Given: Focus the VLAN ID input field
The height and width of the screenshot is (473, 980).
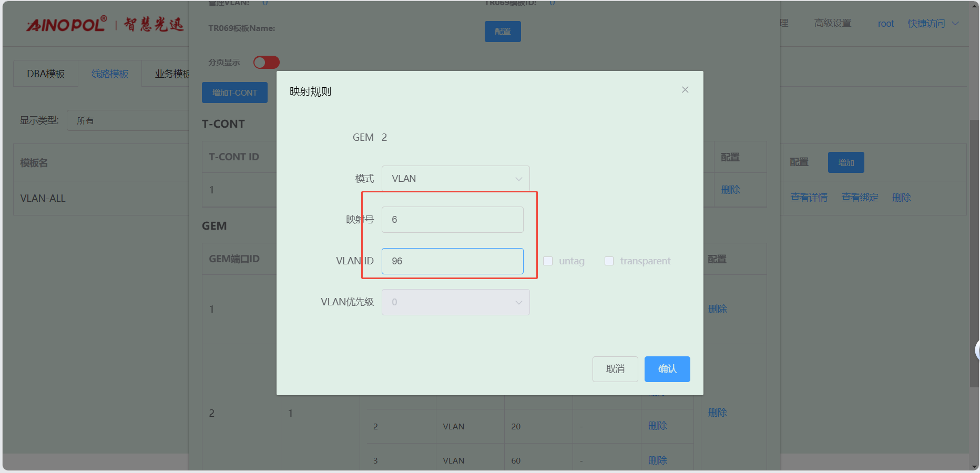Looking at the screenshot, I should 452,261.
